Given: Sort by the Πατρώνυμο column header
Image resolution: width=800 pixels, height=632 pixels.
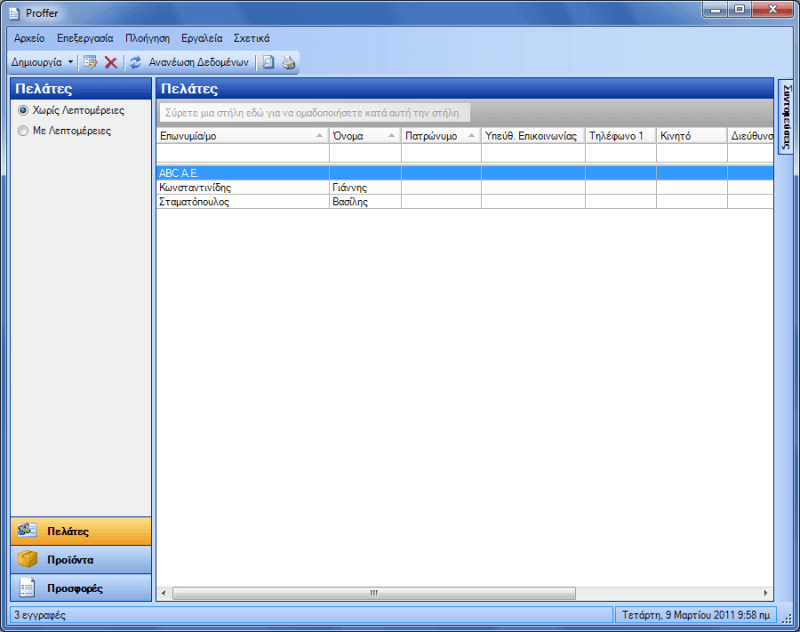Looking at the screenshot, I should (439, 135).
